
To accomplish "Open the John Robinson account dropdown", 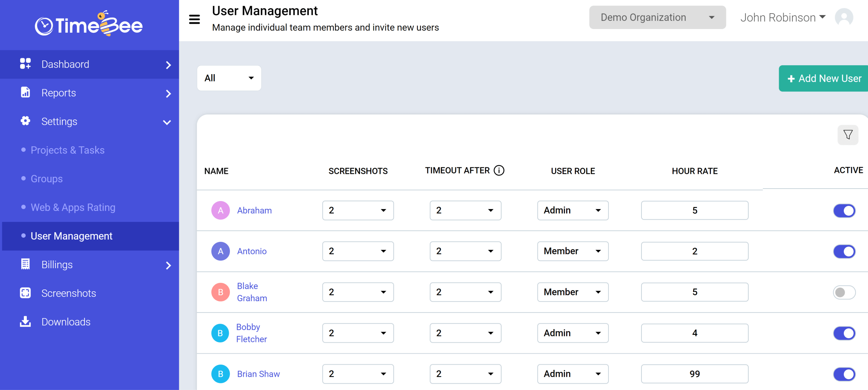I will (x=783, y=17).
